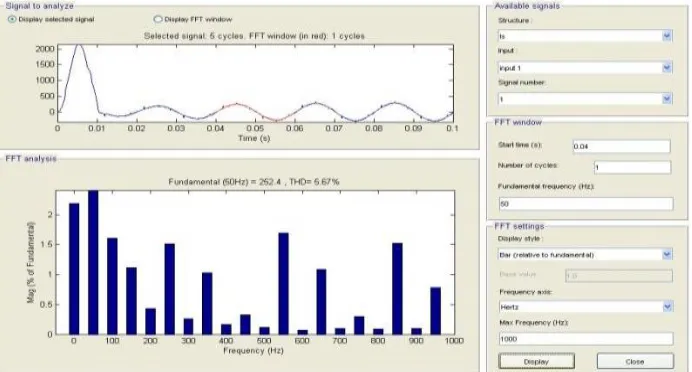This screenshot has width=692, height=372.
Task: Click the fundamental 50 Hz bar
Action: point(93,263)
